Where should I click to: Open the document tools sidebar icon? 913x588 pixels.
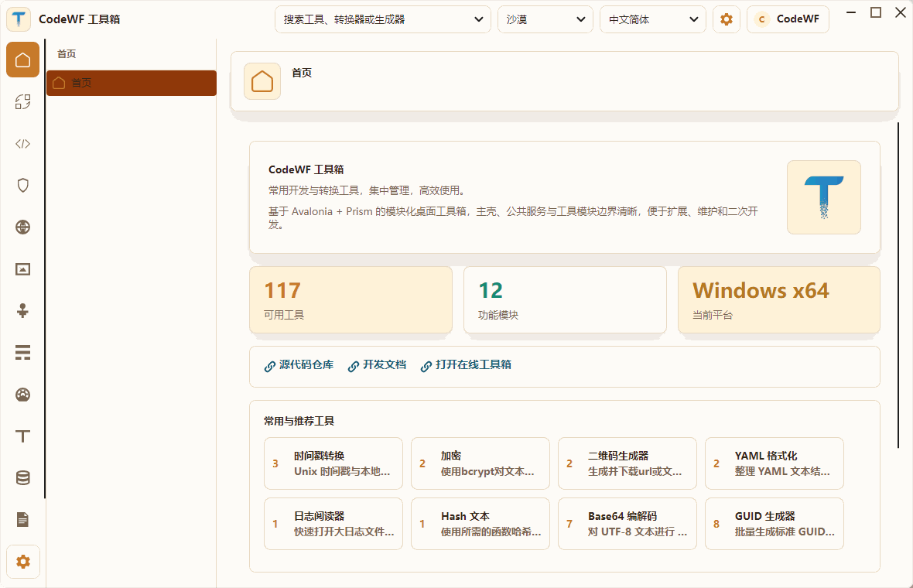[22, 519]
